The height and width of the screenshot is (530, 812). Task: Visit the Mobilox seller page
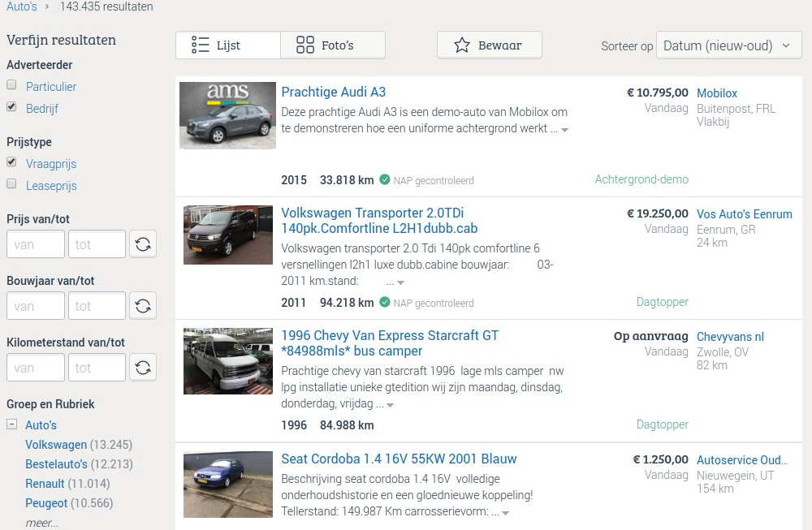[x=717, y=93]
